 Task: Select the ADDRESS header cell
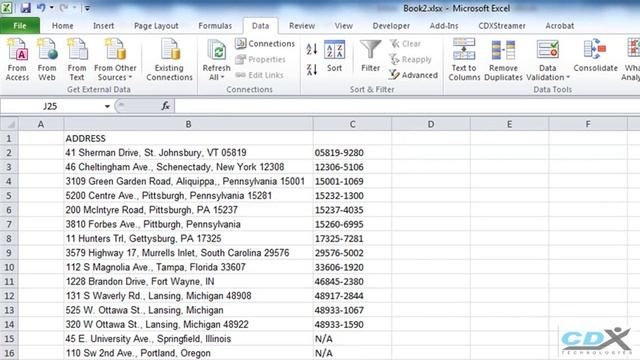(188, 138)
